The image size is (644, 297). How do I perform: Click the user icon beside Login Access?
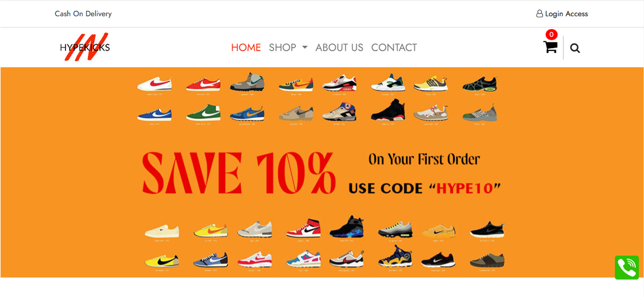coord(540,14)
